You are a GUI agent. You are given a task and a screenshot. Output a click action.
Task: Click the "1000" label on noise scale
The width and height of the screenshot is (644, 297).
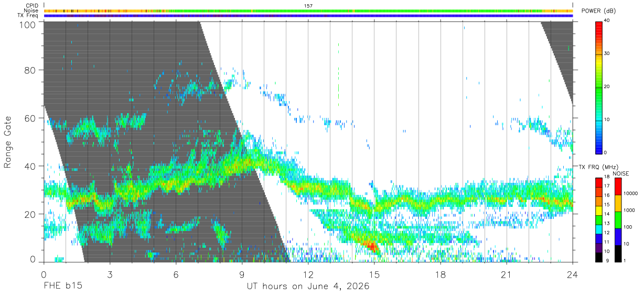(629, 211)
